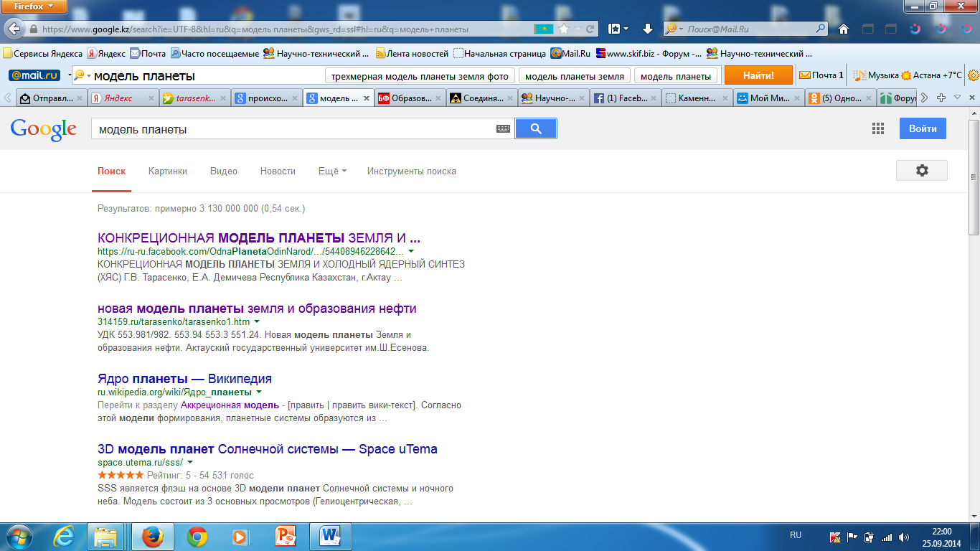Switch to the 'Яндекс' browser tab

tap(123, 98)
